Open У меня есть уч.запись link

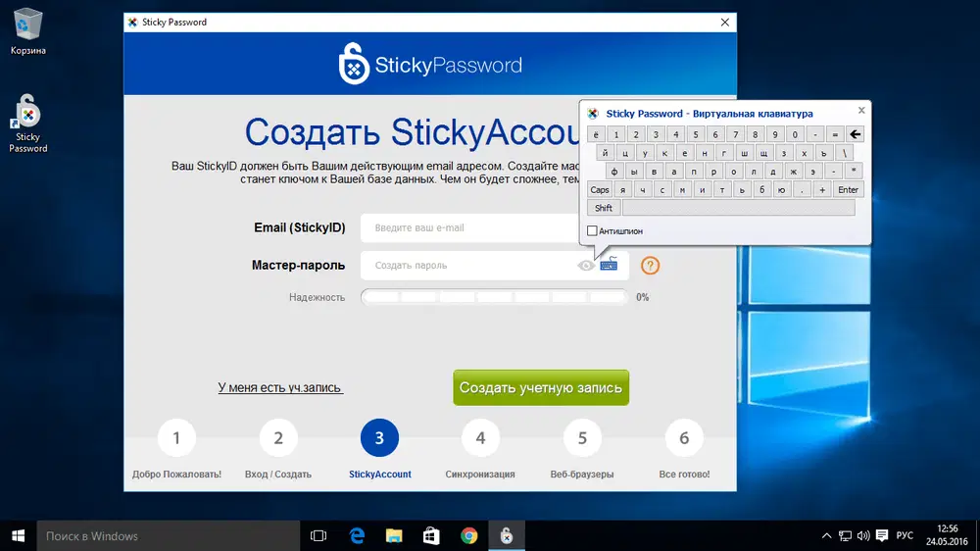[280, 388]
